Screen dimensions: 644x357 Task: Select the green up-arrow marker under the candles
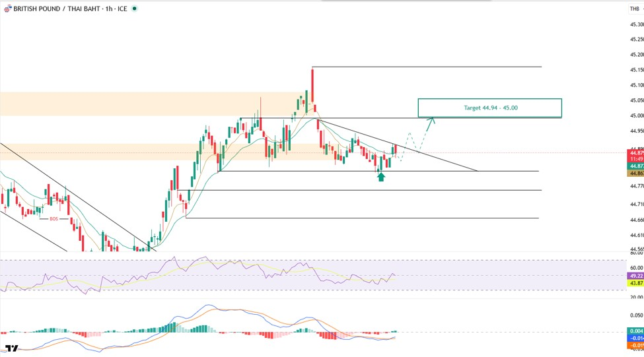tap(381, 177)
